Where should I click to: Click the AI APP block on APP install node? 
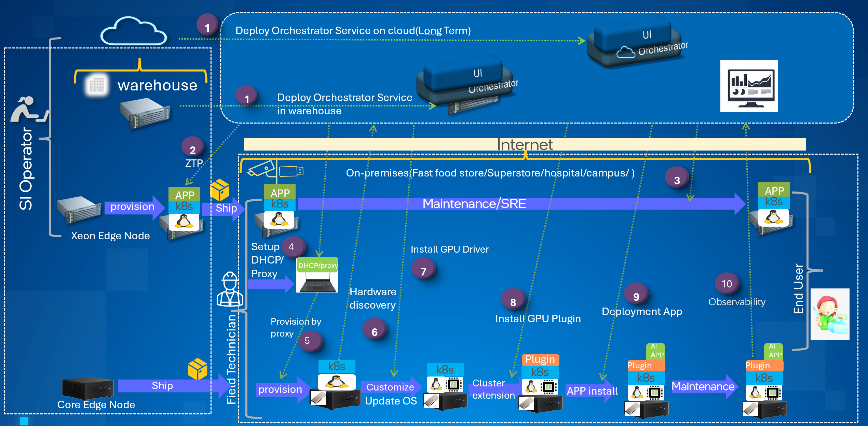[x=655, y=352]
